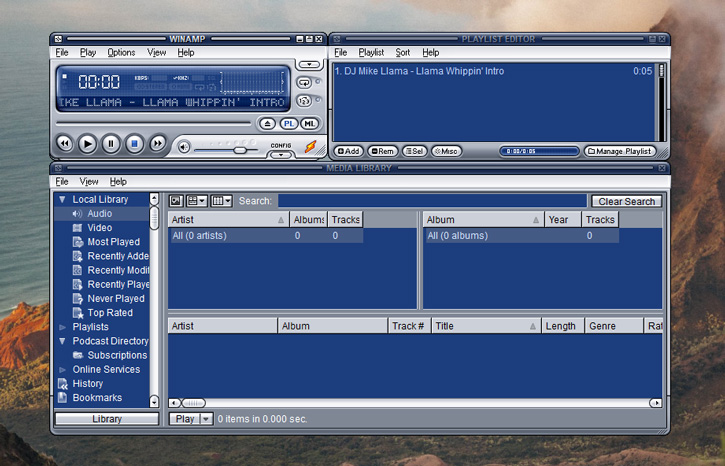The height and width of the screenshot is (466, 725).
Task: Click the Recently Played view icon
Action: tap(78, 285)
